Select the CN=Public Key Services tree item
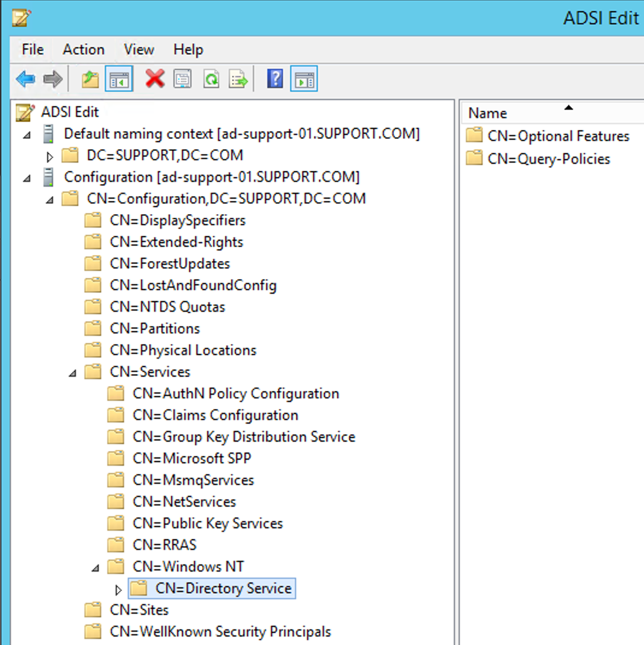 208,523
